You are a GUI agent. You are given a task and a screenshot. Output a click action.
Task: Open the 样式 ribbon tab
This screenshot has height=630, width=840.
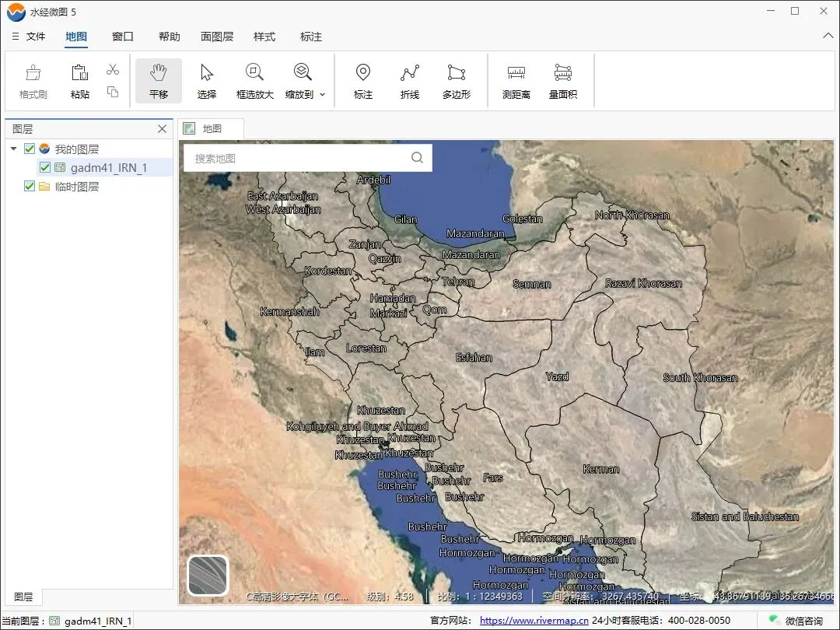[x=264, y=37]
